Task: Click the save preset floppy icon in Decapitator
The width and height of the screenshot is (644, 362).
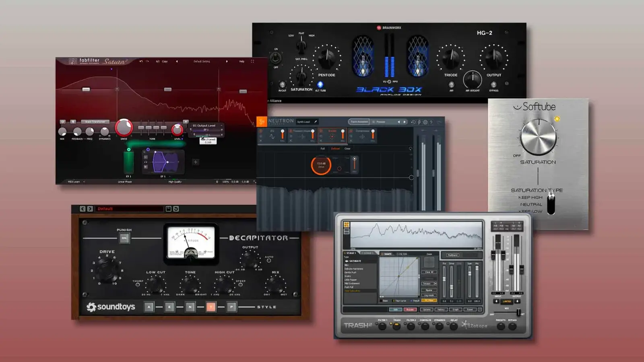Action: [169, 209]
